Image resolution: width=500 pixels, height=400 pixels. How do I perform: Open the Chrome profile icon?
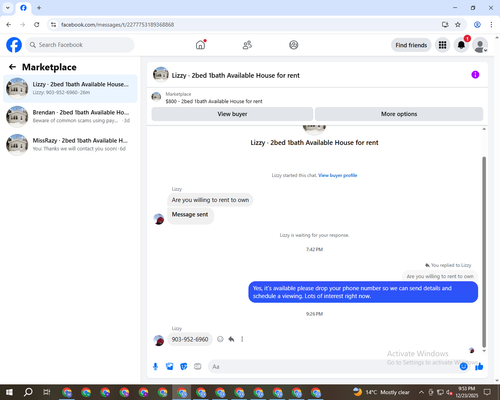point(477,25)
